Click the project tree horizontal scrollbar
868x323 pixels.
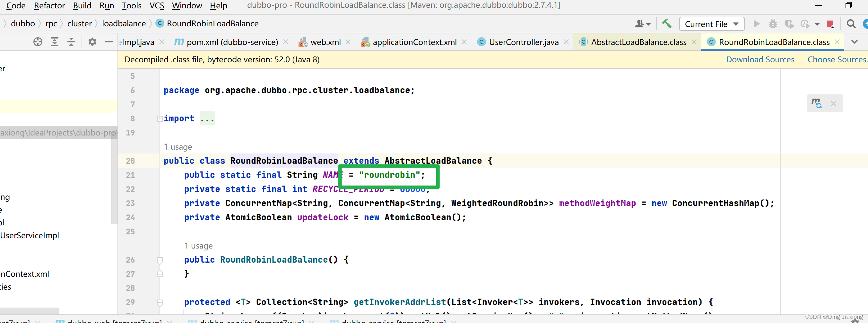click(29, 310)
